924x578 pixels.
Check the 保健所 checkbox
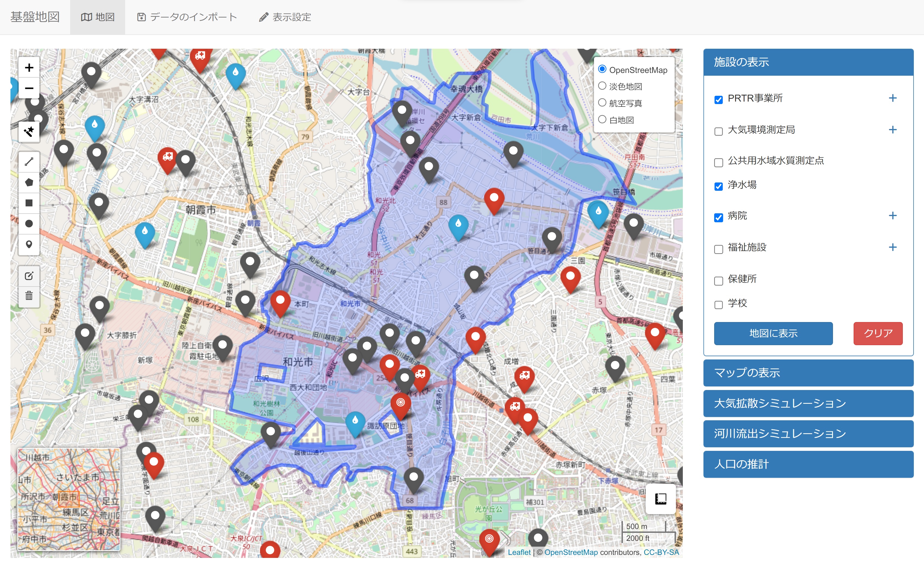pyautogui.click(x=718, y=280)
